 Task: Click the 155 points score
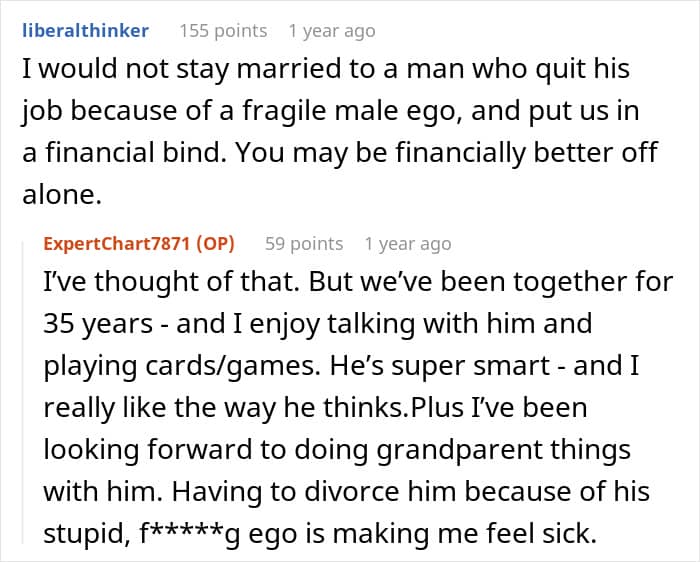coord(222,30)
